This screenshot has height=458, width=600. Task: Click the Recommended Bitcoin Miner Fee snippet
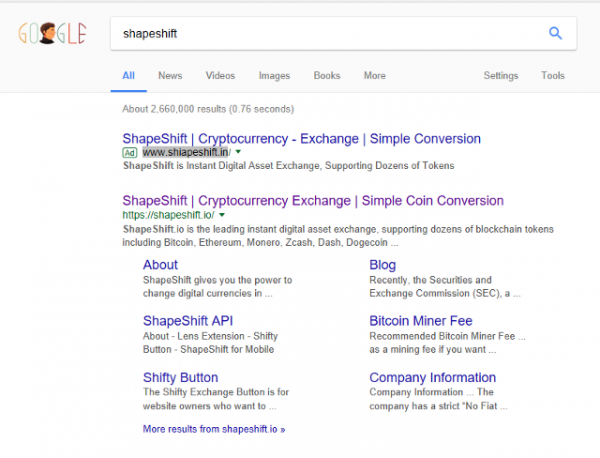447,343
